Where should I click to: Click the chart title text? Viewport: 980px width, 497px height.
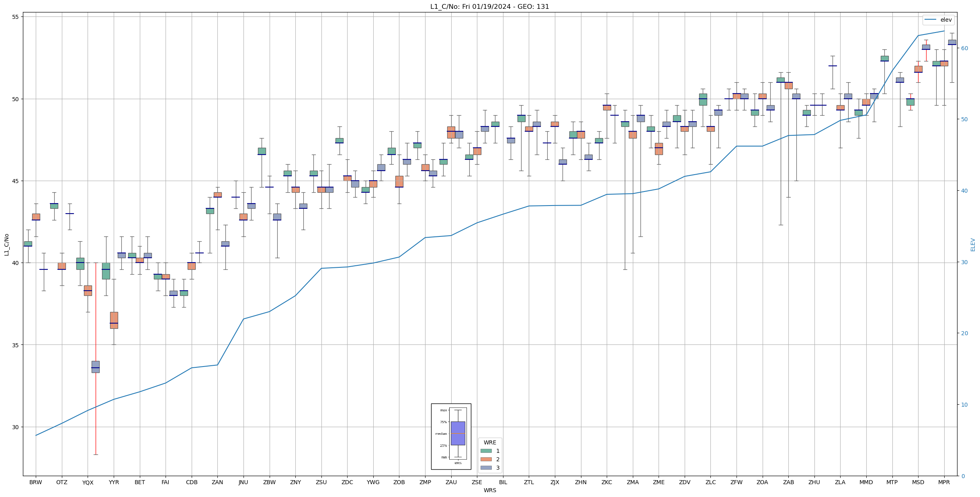click(489, 6)
